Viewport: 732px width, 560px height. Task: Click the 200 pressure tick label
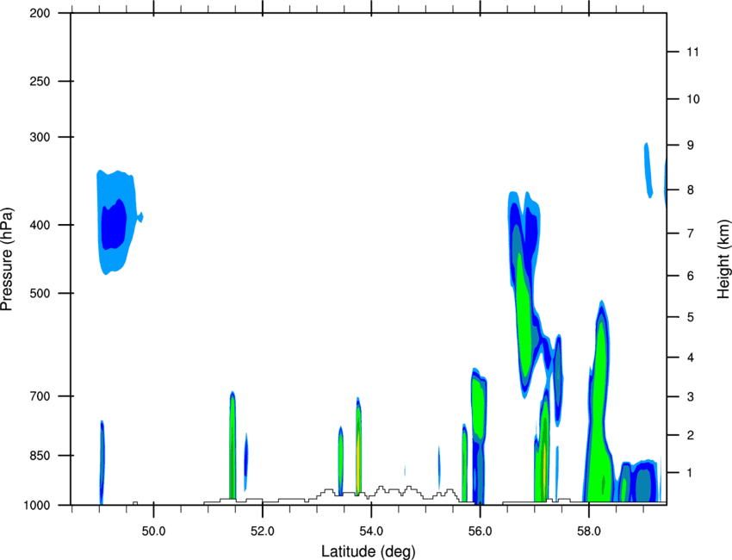click(40, 13)
